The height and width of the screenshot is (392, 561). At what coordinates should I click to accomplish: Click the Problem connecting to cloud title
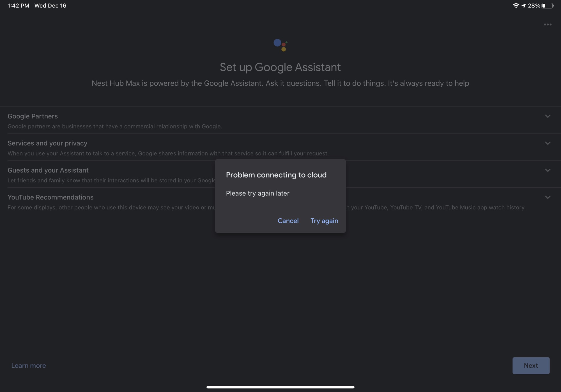276,175
